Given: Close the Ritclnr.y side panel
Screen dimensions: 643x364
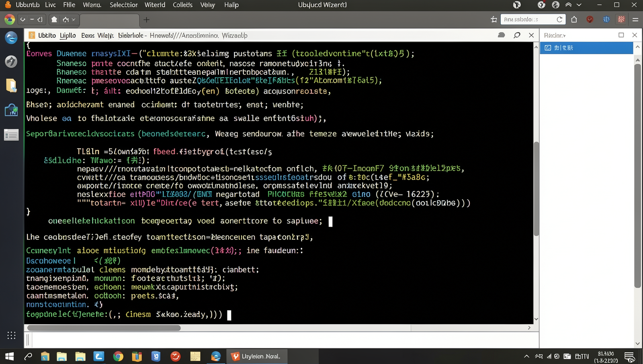Looking at the screenshot, I should (635, 35).
